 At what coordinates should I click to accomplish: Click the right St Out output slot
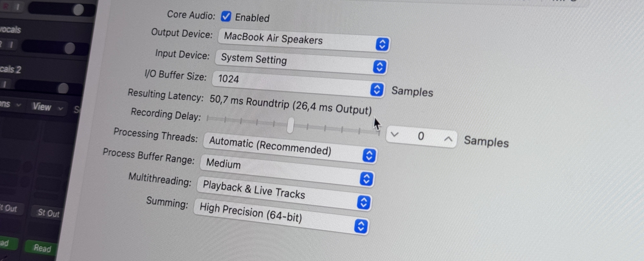(x=48, y=213)
